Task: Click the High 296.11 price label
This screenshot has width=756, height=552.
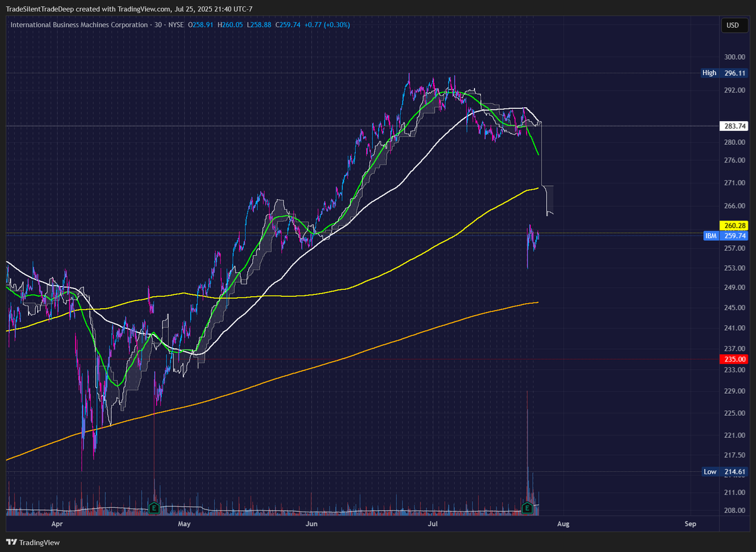Action: pos(724,73)
